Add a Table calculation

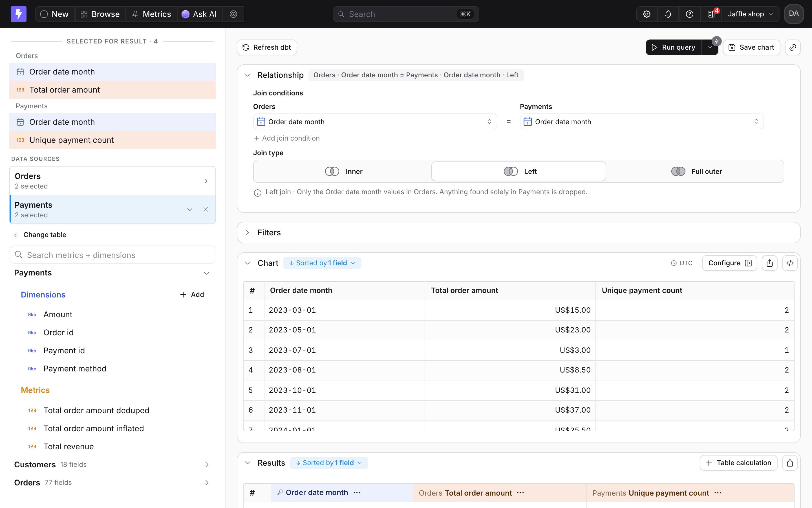(738, 463)
